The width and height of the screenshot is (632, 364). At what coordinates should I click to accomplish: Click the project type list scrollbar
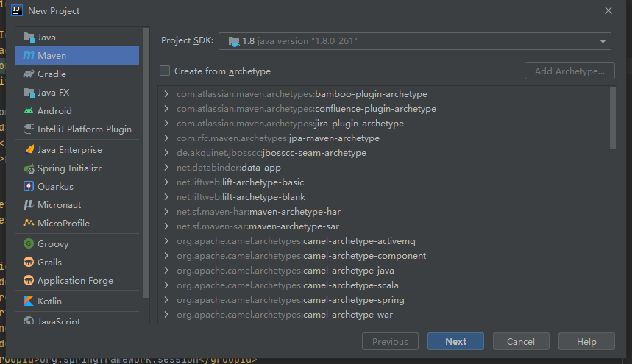[x=146, y=163]
